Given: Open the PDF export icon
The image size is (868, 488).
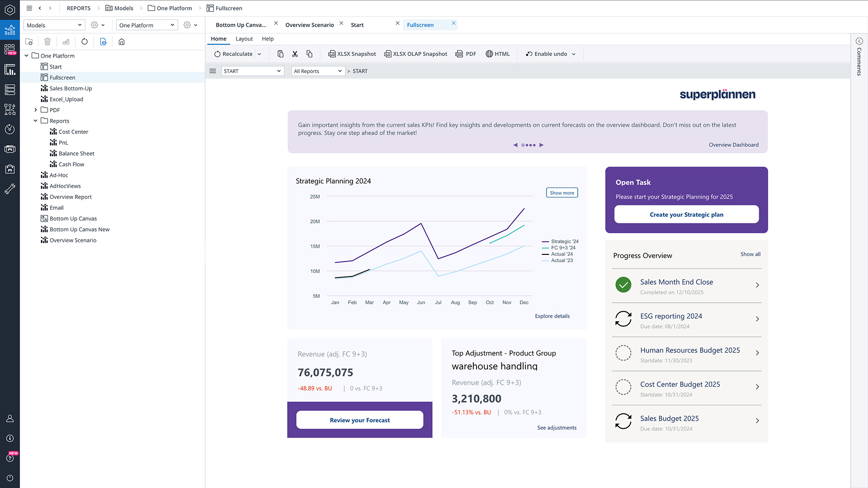Looking at the screenshot, I should tap(466, 54).
